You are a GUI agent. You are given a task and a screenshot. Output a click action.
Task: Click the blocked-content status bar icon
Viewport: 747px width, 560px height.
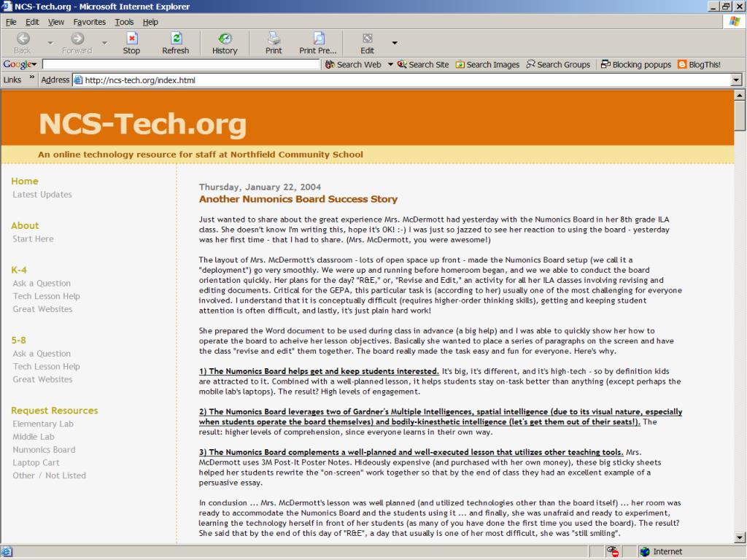[x=612, y=551]
